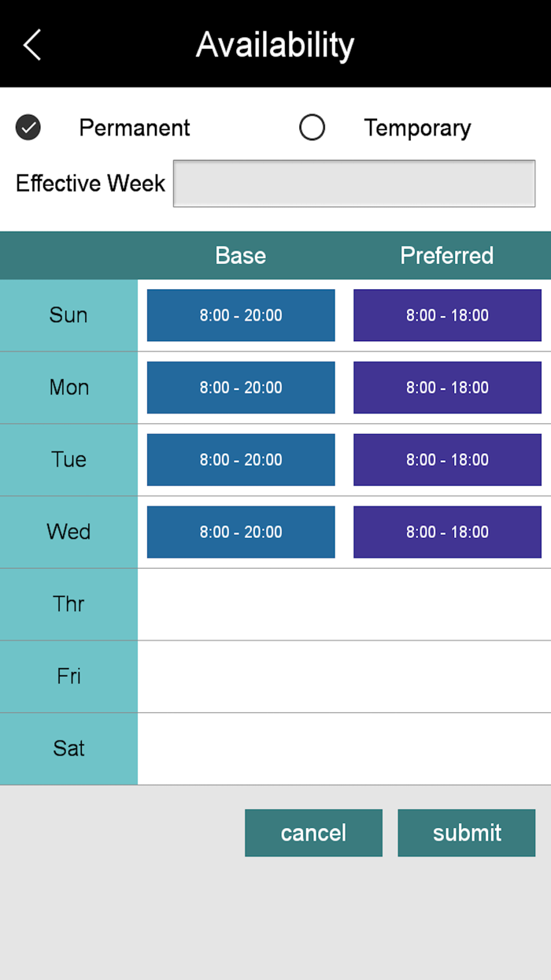Select Tuesday preferred time block
This screenshot has height=980, width=551.
(447, 460)
